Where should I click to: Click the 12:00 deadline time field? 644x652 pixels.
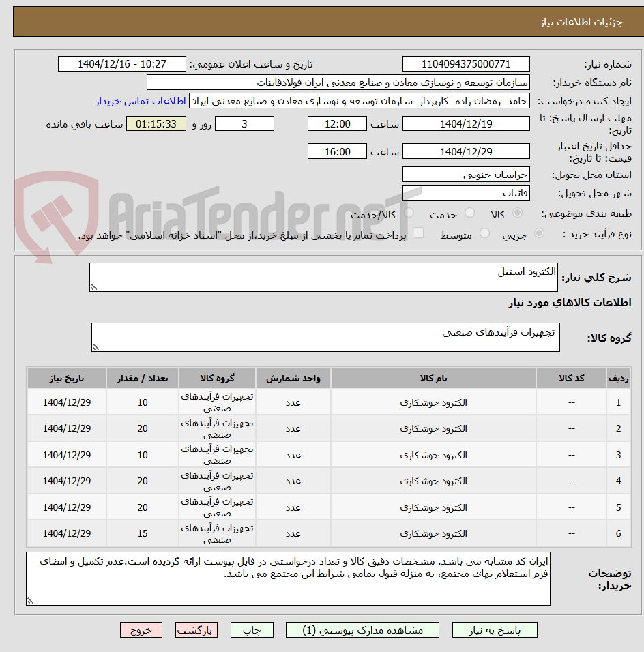tap(337, 124)
